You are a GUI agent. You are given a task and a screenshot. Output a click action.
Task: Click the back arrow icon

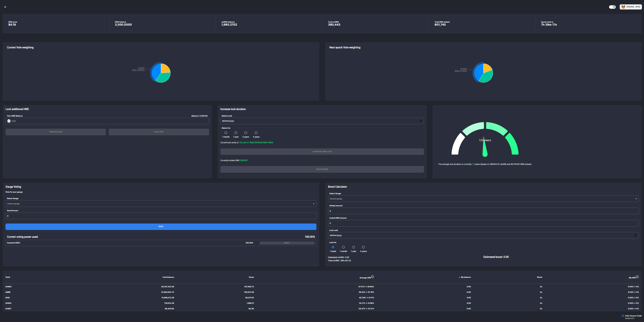pyautogui.click(x=6, y=7)
